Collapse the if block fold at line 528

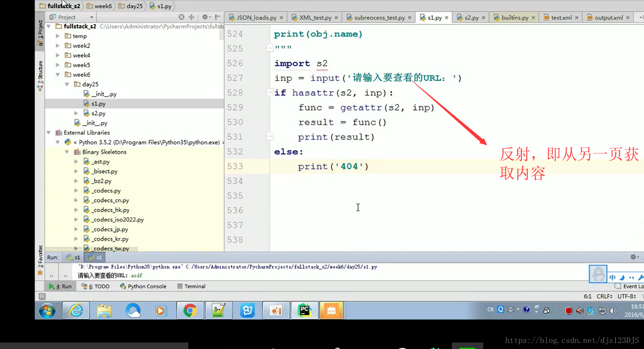point(270,93)
